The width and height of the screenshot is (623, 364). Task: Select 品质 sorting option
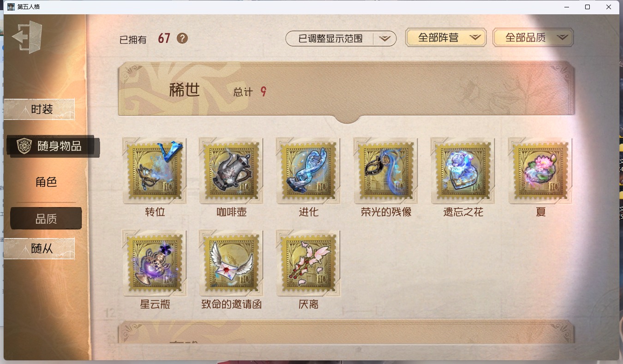pos(46,219)
